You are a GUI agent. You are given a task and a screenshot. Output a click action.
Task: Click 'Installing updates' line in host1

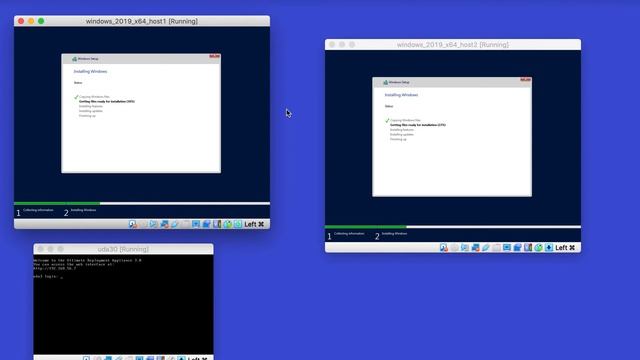tap(91, 111)
